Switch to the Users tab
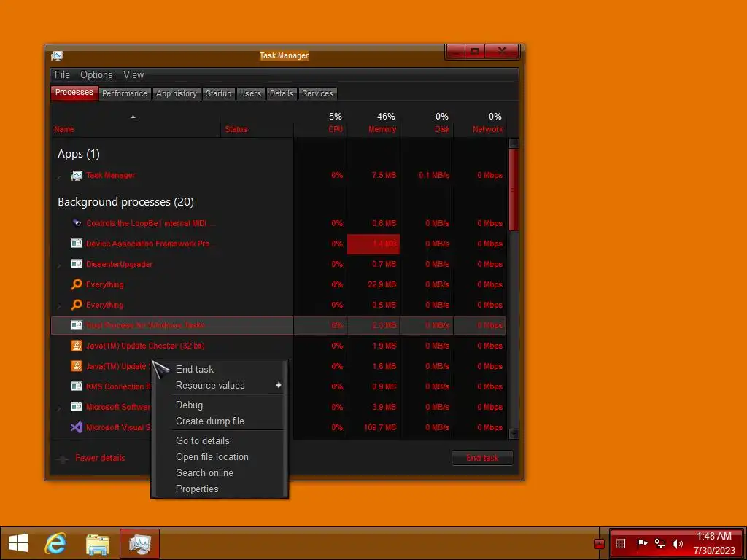The width and height of the screenshot is (747, 560). coord(250,93)
